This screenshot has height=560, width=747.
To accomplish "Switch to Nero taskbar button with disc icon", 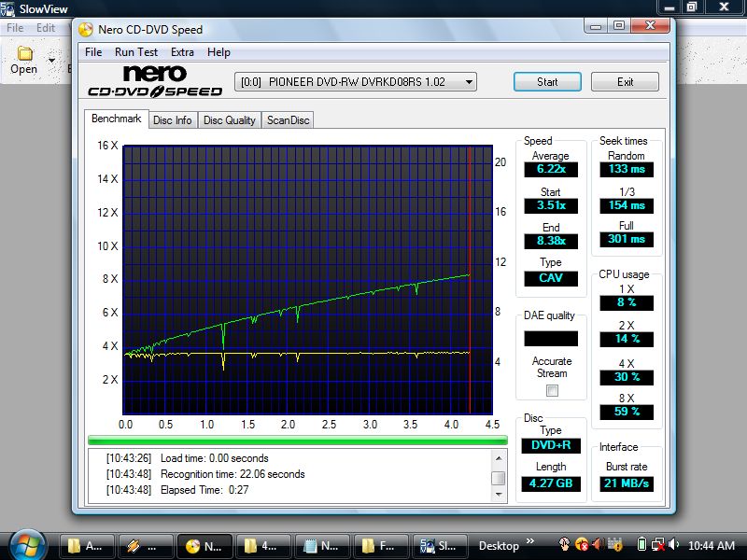I will click(x=204, y=546).
